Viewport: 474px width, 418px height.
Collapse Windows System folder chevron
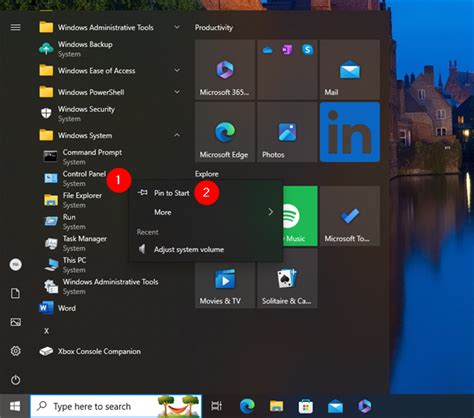[177, 135]
